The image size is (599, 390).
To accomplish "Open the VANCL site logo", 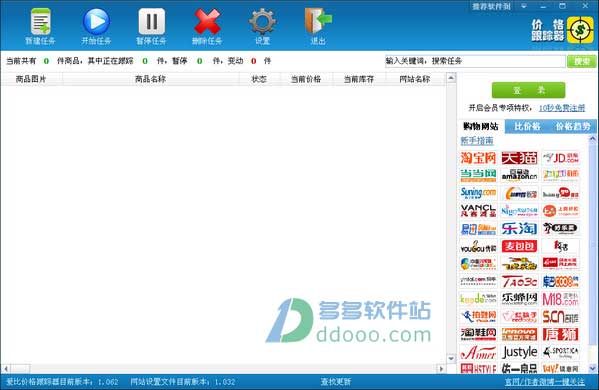I will coord(478,210).
